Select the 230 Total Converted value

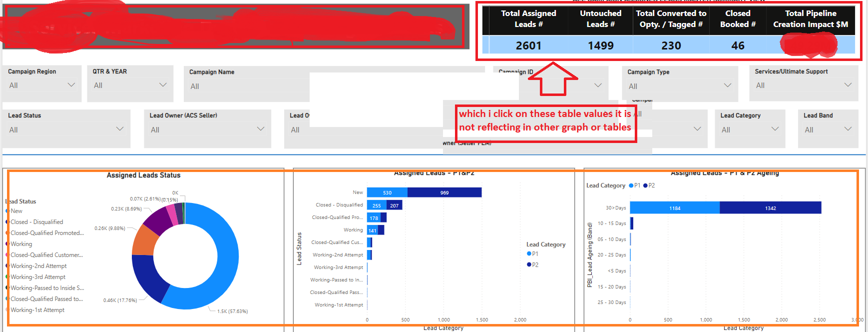click(x=671, y=45)
